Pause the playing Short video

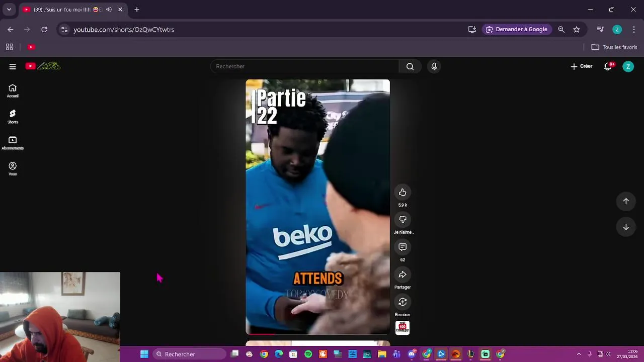(317, 207)
